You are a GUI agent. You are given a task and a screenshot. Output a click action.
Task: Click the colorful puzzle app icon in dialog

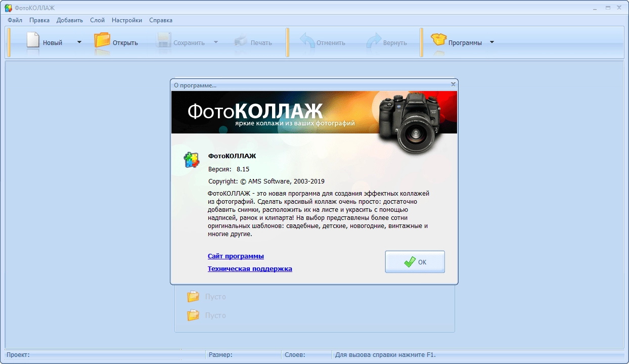(192, 160)
